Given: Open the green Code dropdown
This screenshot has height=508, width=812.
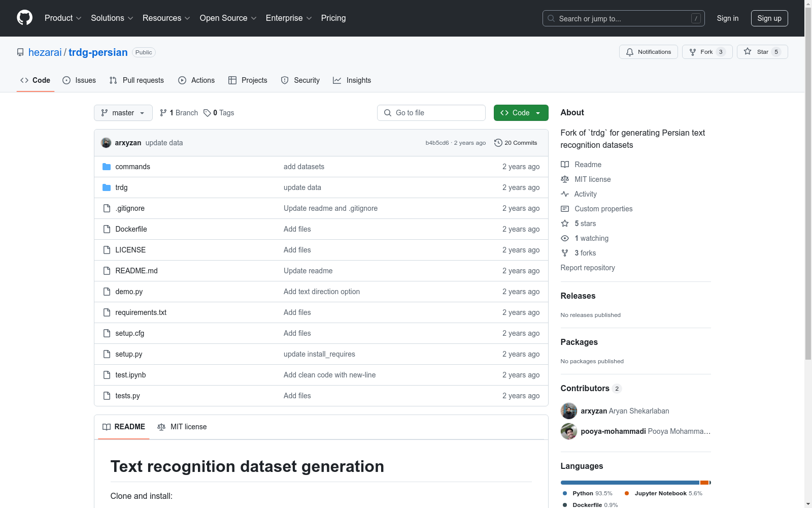Looking at the screenshot, I should [x=521, y=113].
